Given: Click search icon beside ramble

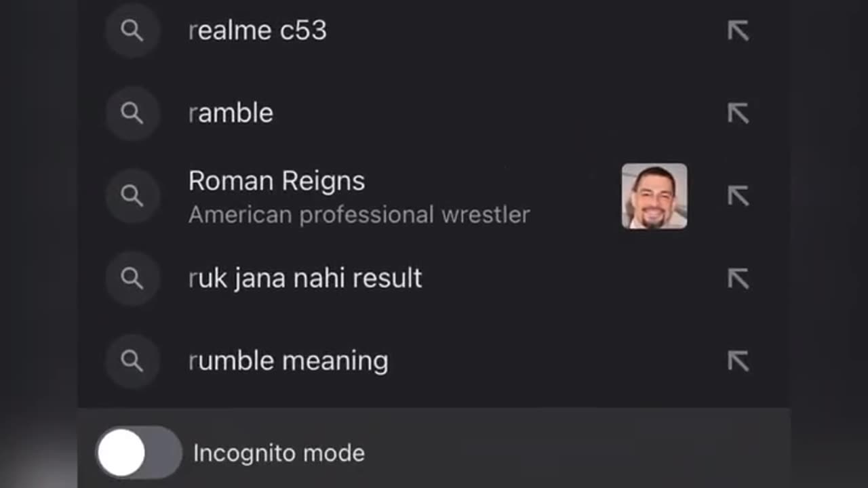Looking at the screenshot, I should (132, 113).
